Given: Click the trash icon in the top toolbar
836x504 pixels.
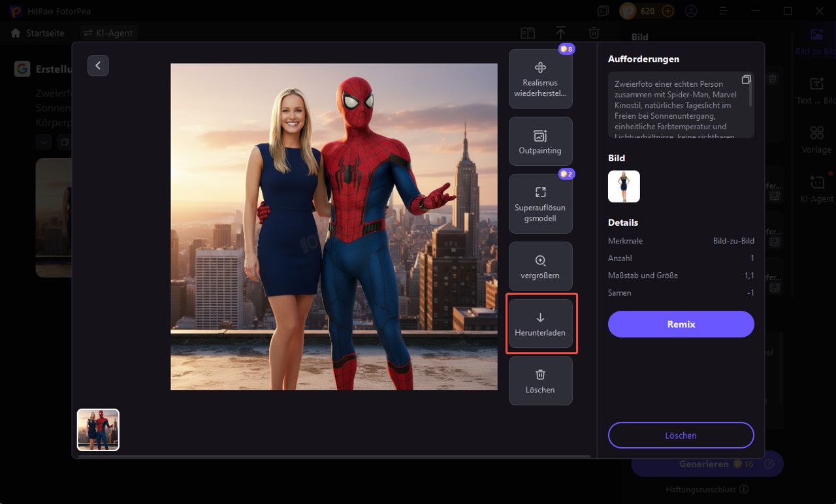Looking at the screenshot, I should coord(594,33).
